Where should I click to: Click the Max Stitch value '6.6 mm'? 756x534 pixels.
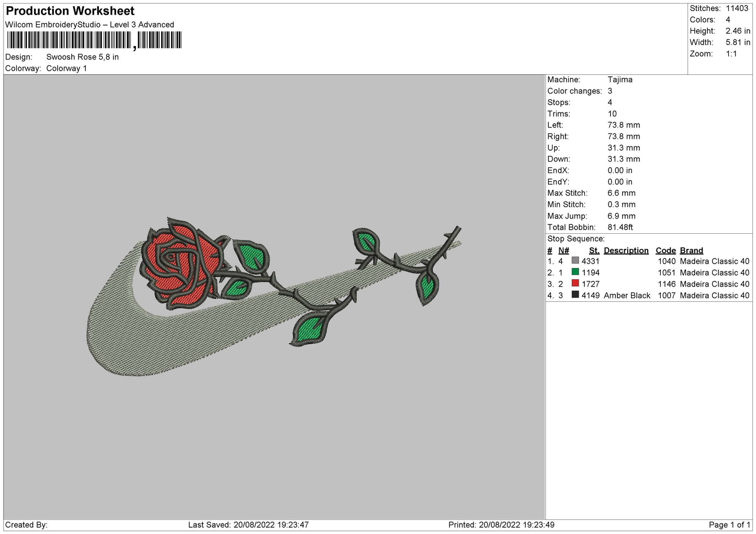622,193
